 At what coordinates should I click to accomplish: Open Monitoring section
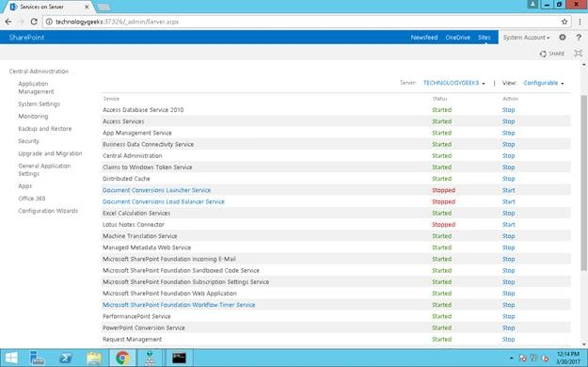point(33,117)
